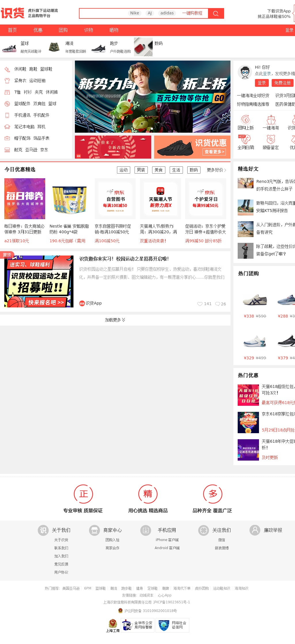Click Android 客户端 footer link
Viewport: 295px width, 644px height.
(x=167, y=548)
